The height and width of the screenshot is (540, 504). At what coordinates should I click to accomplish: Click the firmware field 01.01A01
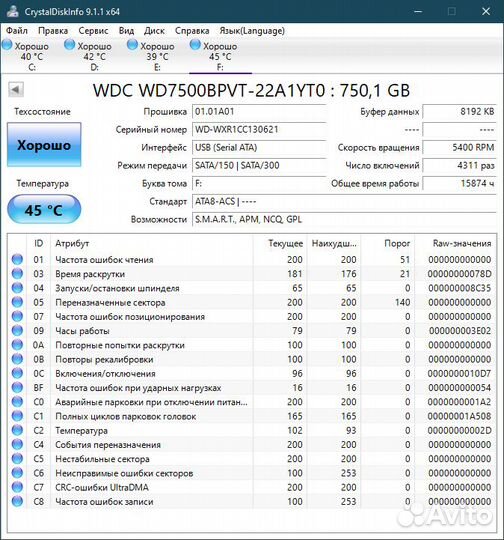point(259,112)
